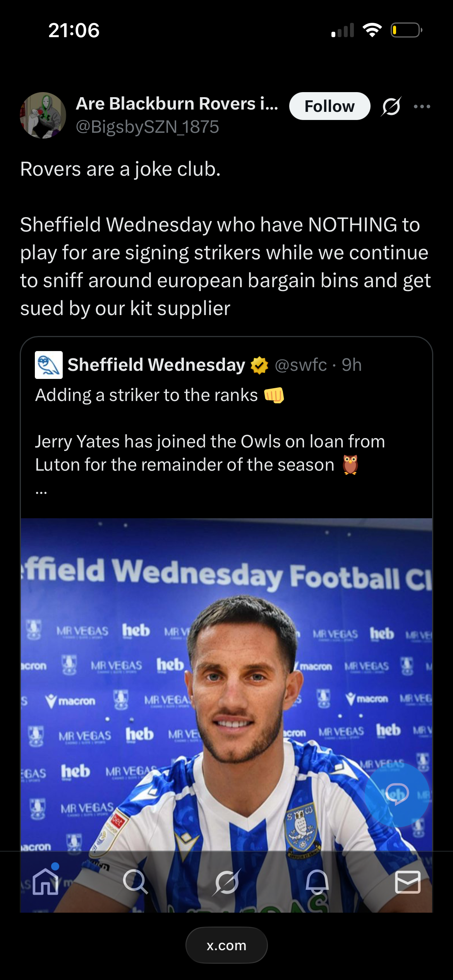Open the Home tab in bottom bar
The image size is (453, 980).
point(46,882)
